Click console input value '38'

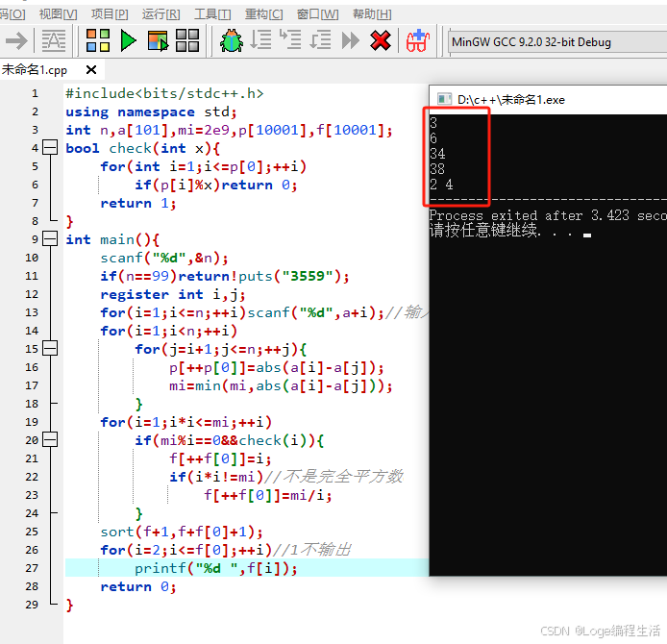pyautogui.click(x=437, y=169)
